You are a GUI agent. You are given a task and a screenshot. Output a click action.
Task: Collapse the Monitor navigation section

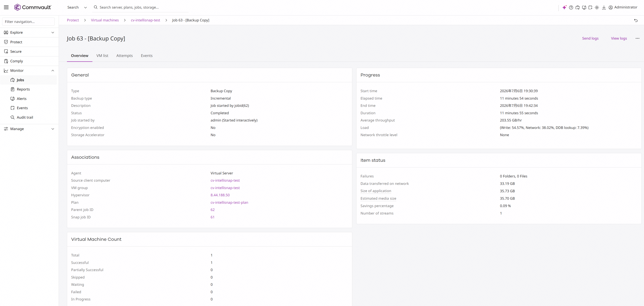coord(53,70)
